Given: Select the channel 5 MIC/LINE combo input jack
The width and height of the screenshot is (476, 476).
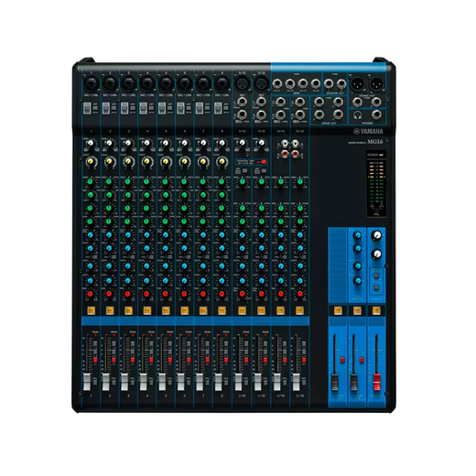Looking at the screenshot, I should (166, 83).
